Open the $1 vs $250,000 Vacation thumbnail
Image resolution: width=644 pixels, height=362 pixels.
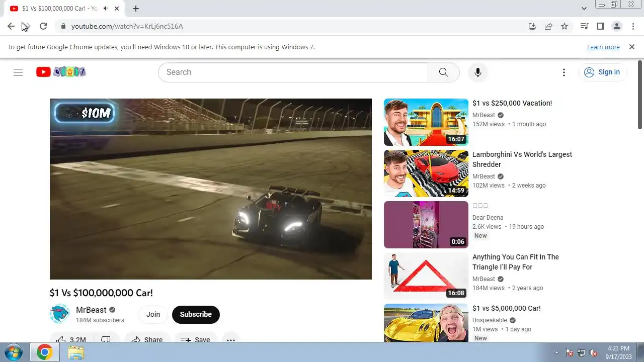[x=426, y=122]
